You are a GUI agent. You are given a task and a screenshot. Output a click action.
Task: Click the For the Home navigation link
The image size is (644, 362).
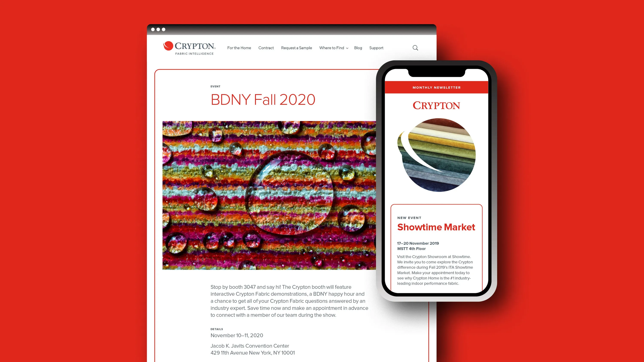(239, 48)
